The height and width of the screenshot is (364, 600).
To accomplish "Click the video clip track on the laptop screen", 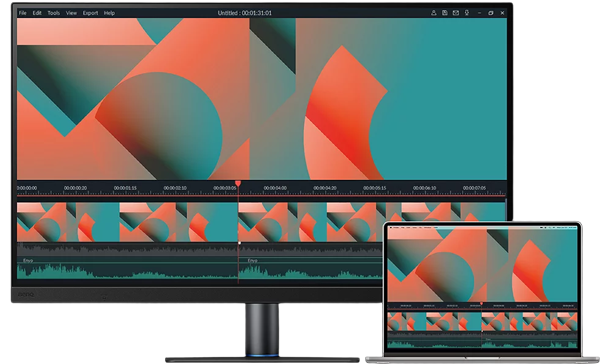I will 482,322.
